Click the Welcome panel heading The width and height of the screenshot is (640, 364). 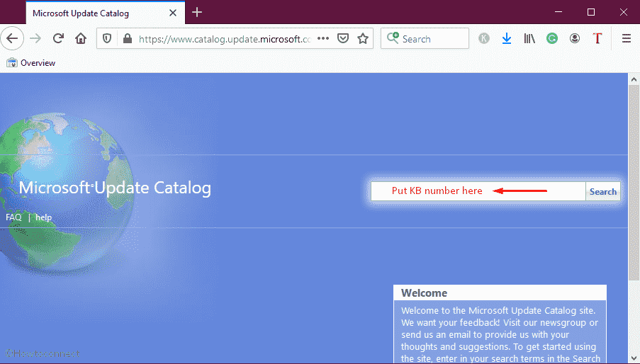(x=424, y=293)
